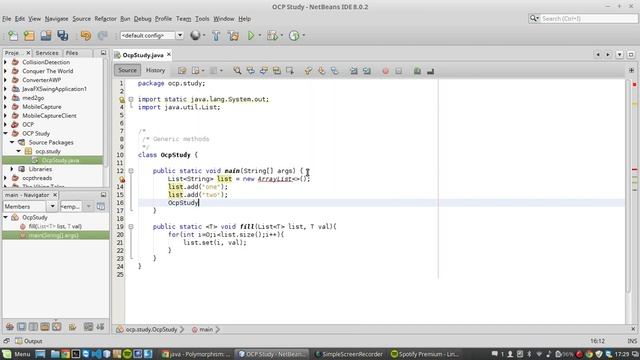Viewport: 640px width, 360px height.
Task: Select fill method in Navigator tree
Action: 55,226
